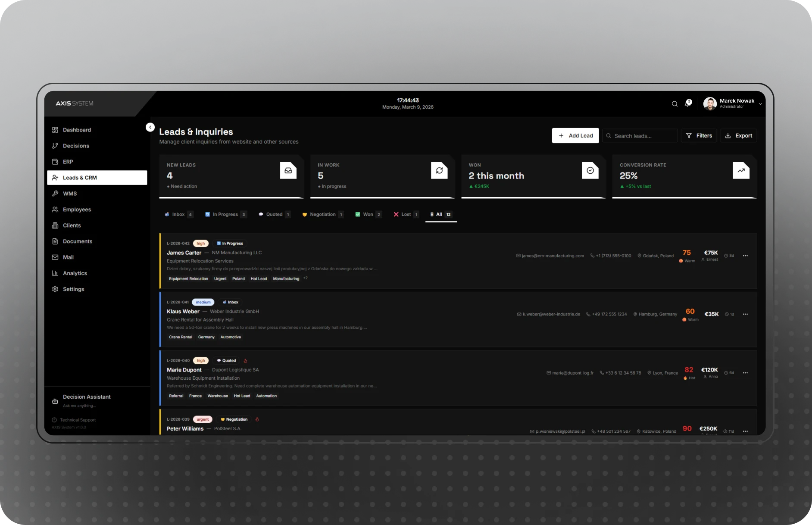Click the In Work refresh icon

pyautogui.click(x=439, y=171)
